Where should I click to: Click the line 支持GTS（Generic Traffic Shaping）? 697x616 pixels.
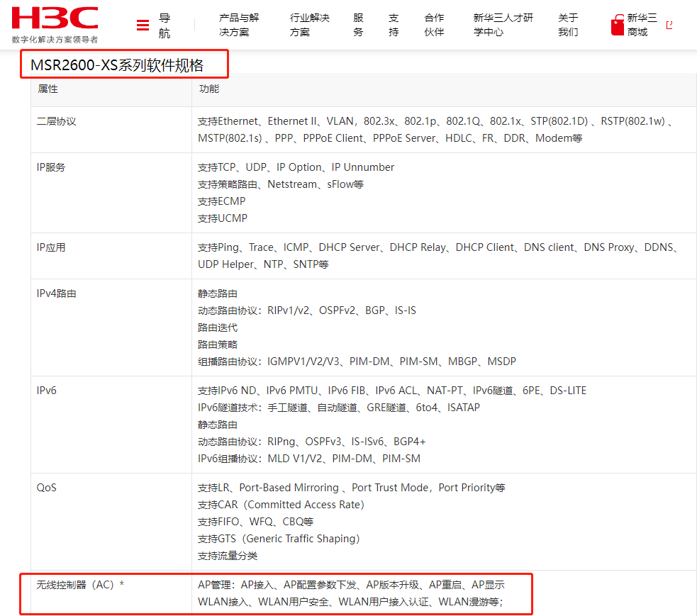(279, 539)
